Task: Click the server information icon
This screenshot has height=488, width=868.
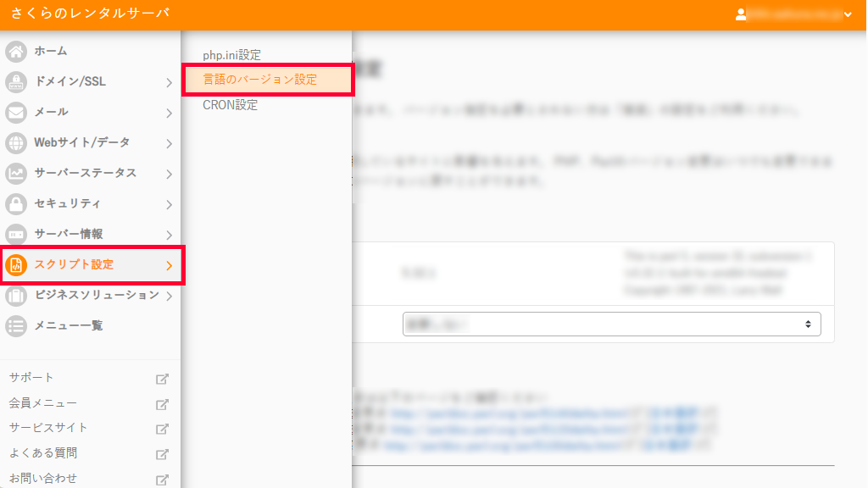Action: point(16,235)
